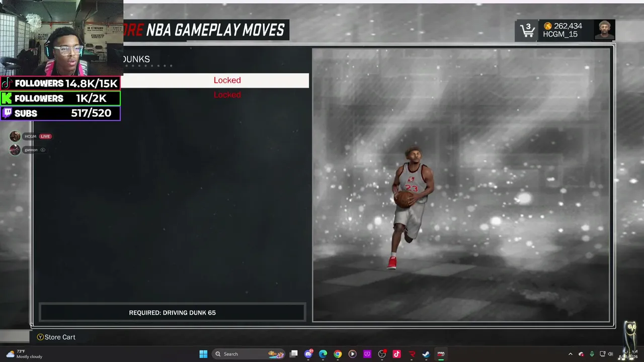Viewport: 644px width, 362px height.
Task: Click the Kick logo in followers overlay
Action: click(x=7, y=99)
